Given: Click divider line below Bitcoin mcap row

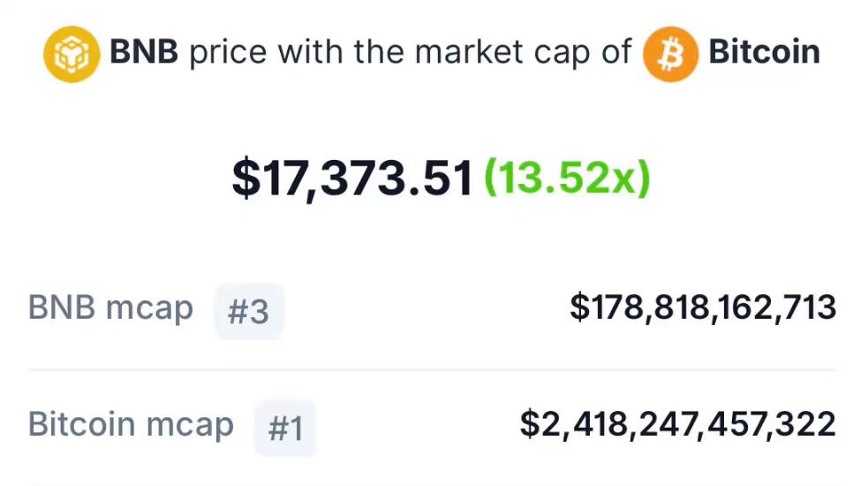Looking at the screenshot, I should [x=433, y=484].
